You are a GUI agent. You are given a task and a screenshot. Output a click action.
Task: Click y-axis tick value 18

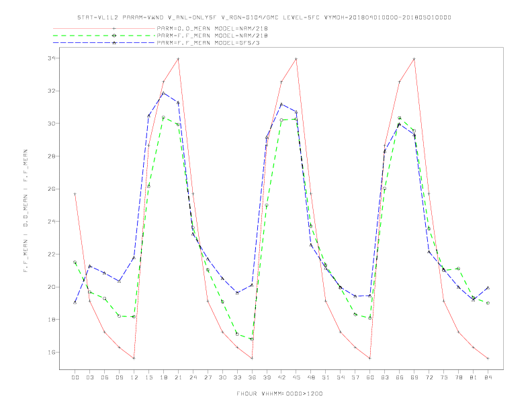point(51,320)
